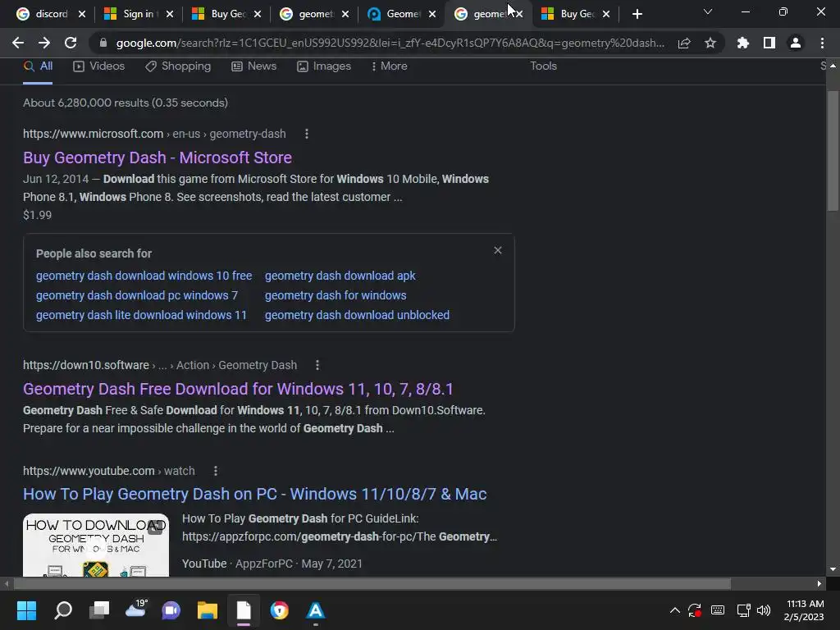Viewport: 840px width, 630px height.
Task: Select the Images search filter
Action: coord(324,66)
